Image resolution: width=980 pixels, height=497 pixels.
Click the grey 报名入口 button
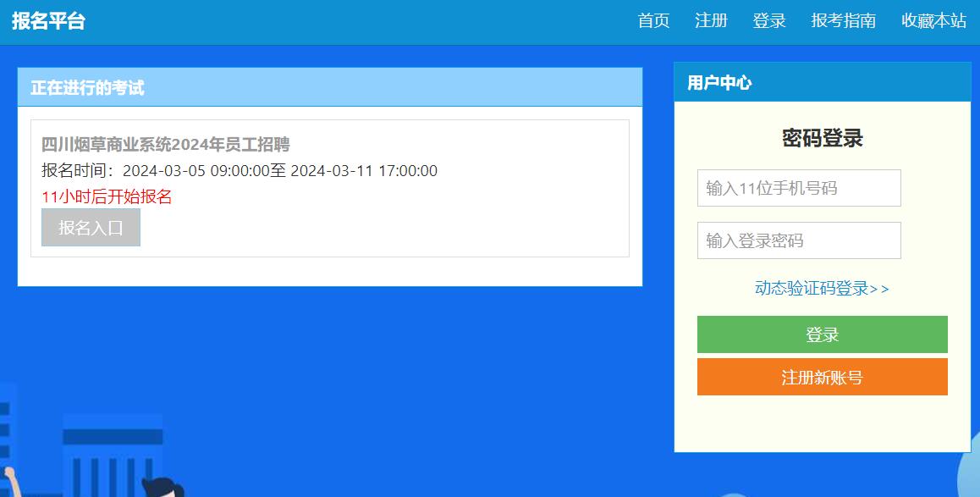tap(91, 228)
